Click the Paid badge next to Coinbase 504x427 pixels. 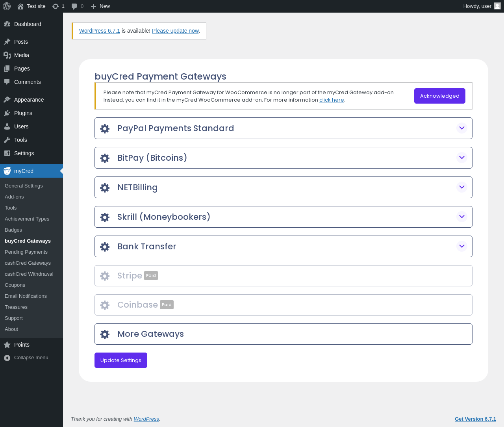167,305
